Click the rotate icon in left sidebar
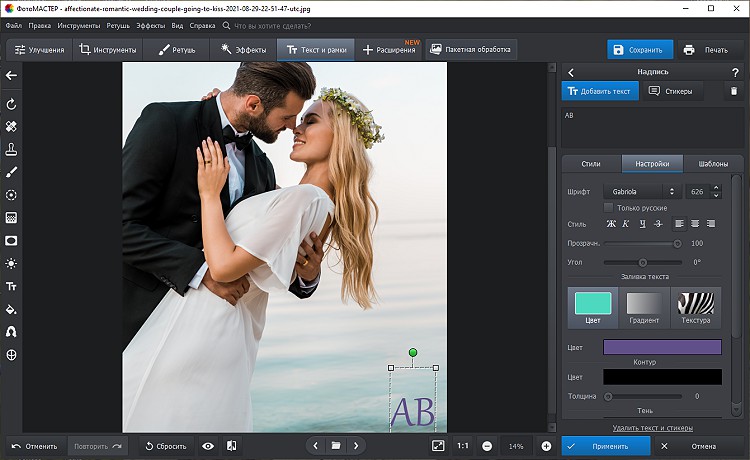 coord(11,104)
